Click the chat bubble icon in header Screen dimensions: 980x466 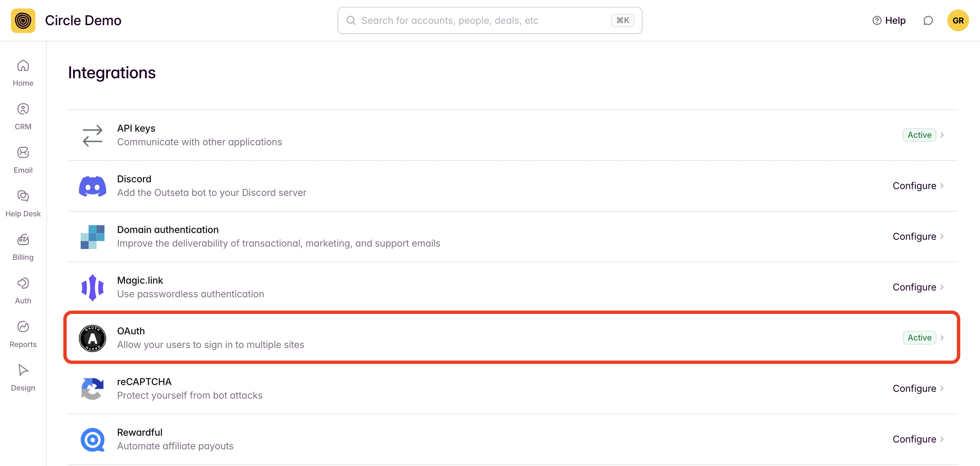(928, 20)
